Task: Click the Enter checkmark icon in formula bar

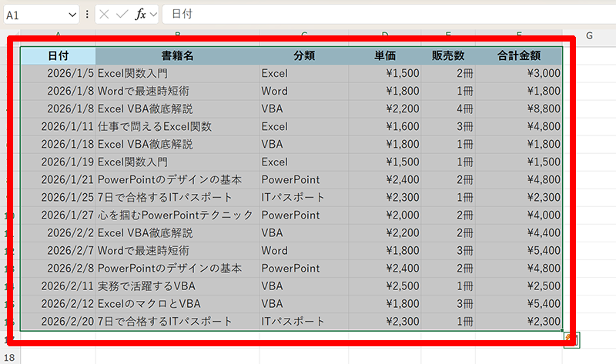Action: [x=122, y=15]
